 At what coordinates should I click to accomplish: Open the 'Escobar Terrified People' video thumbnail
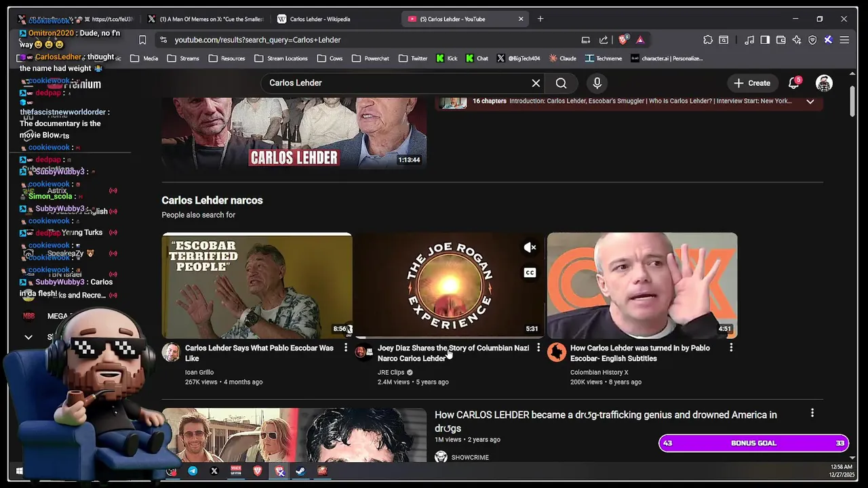pyautogui.click(x=257, y=285)
